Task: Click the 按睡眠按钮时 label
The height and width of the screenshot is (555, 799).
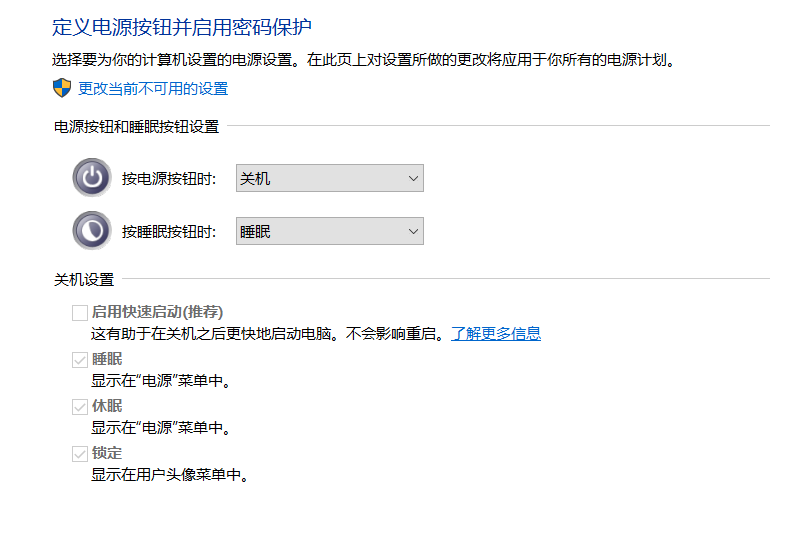Action: tap(169, 231)
